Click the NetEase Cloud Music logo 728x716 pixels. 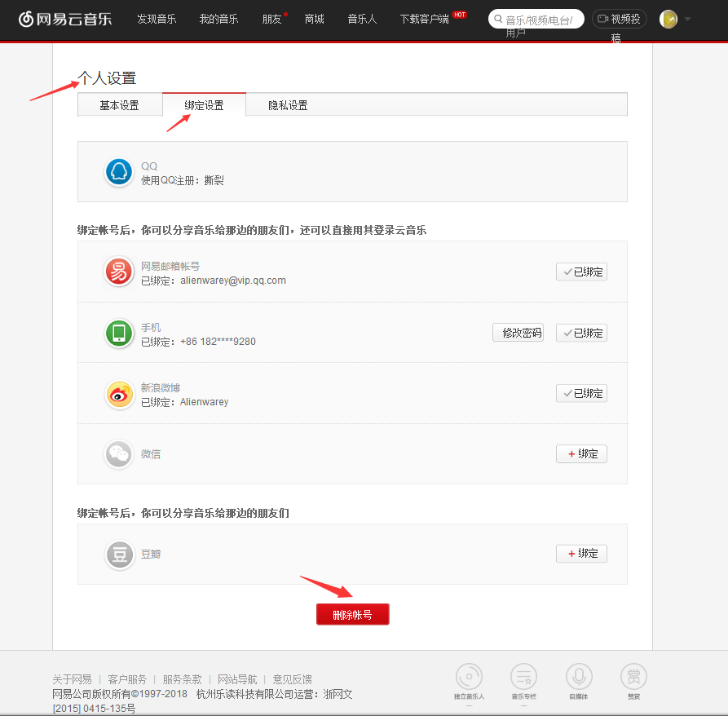coord(65,20)
